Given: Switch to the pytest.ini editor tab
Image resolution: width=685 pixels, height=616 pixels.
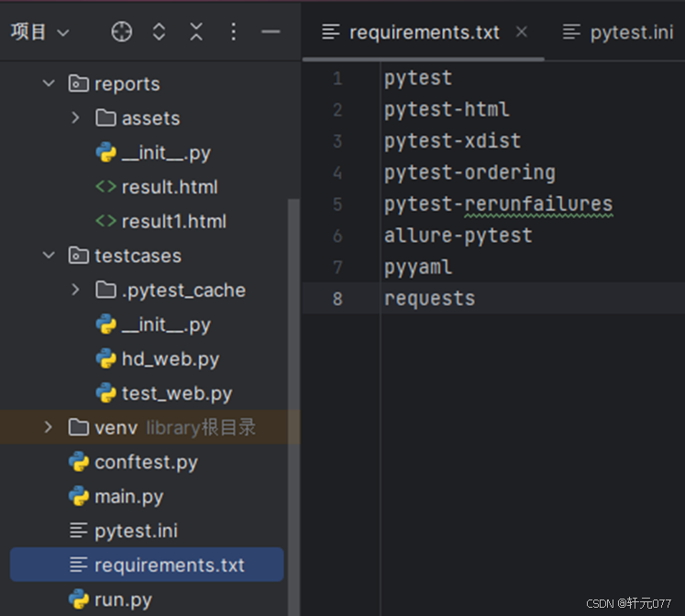Looking at the screenshot, I should [631, 32].
